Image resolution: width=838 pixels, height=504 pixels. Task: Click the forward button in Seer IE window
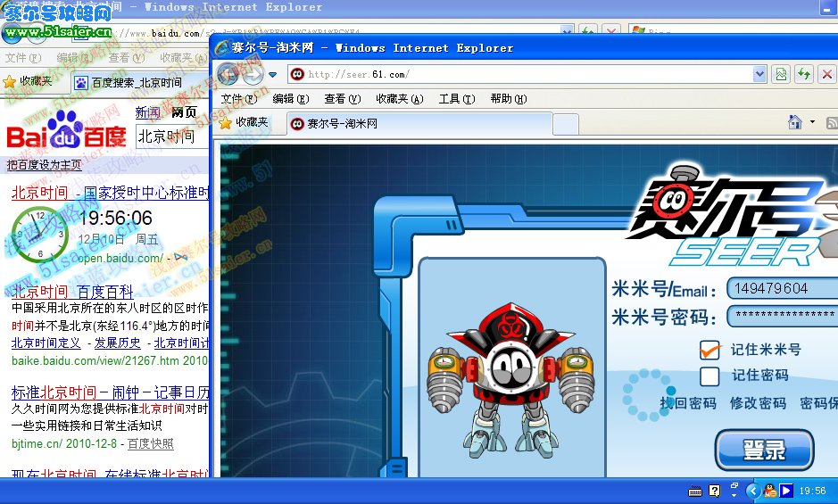click(x=253, y=75)
